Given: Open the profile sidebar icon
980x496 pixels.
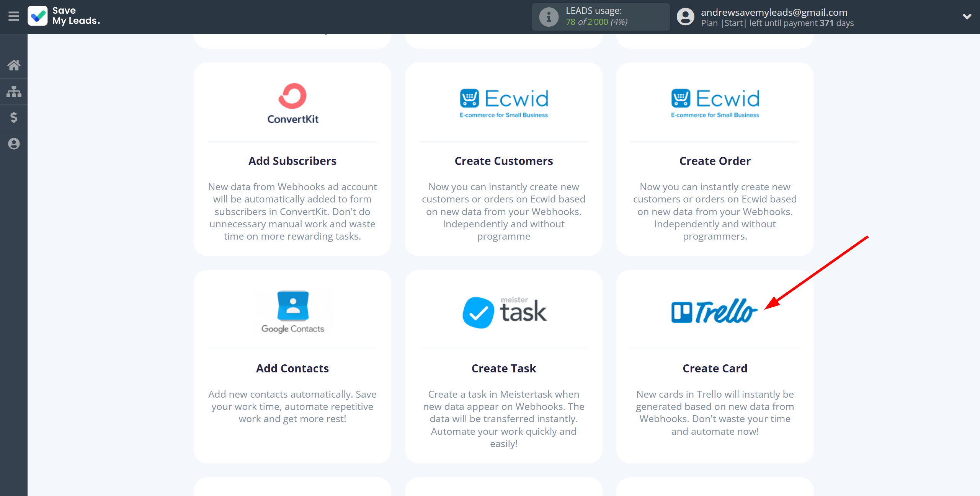Looking at the screenshot, I should click(14, 144).
